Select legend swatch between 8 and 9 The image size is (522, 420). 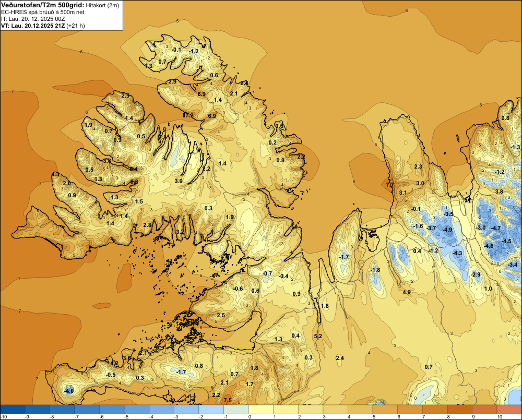click(460, 409)
